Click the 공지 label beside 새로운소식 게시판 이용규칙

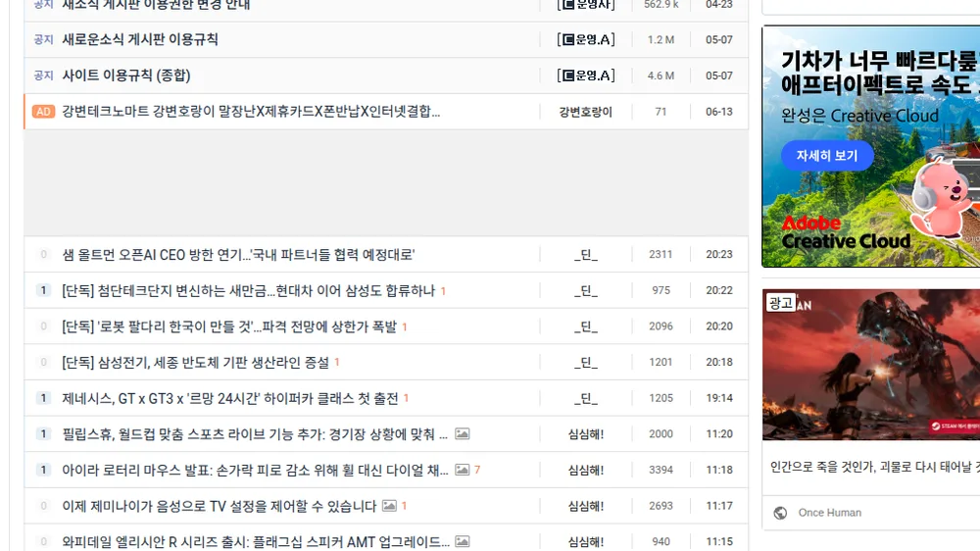tap(44, 39)
